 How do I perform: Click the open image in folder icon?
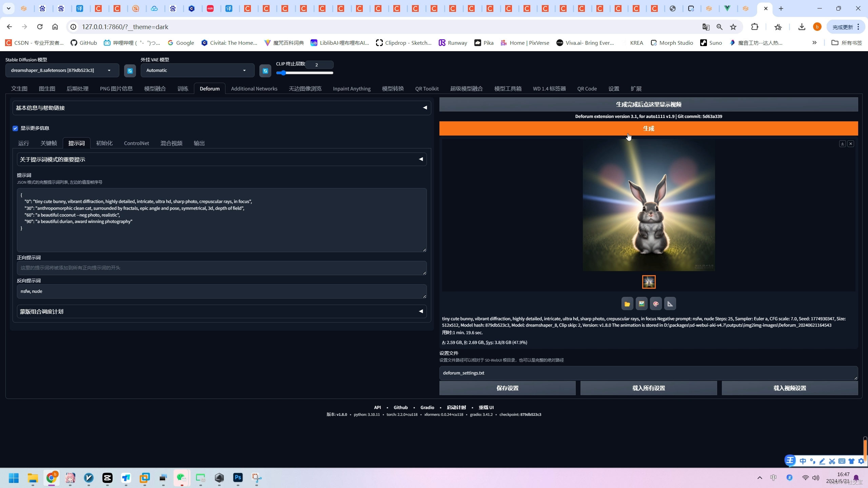point(627,304)
